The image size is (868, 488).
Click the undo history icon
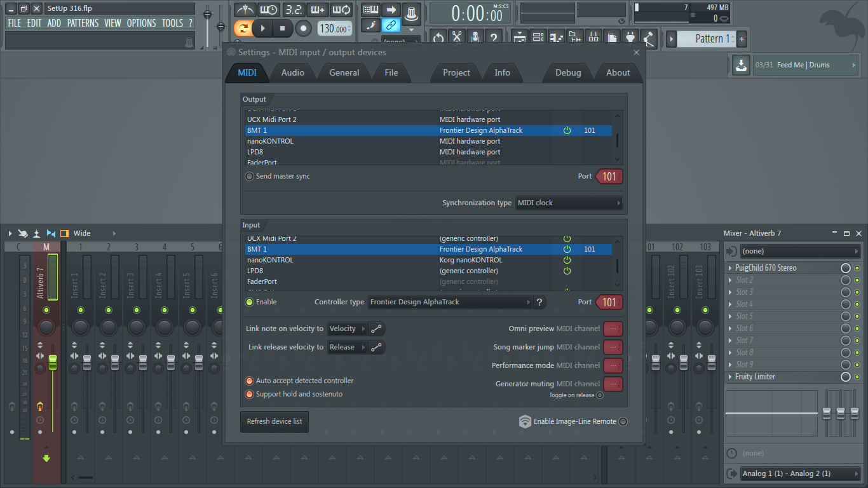pyautogui.click(x=438, y=38)
